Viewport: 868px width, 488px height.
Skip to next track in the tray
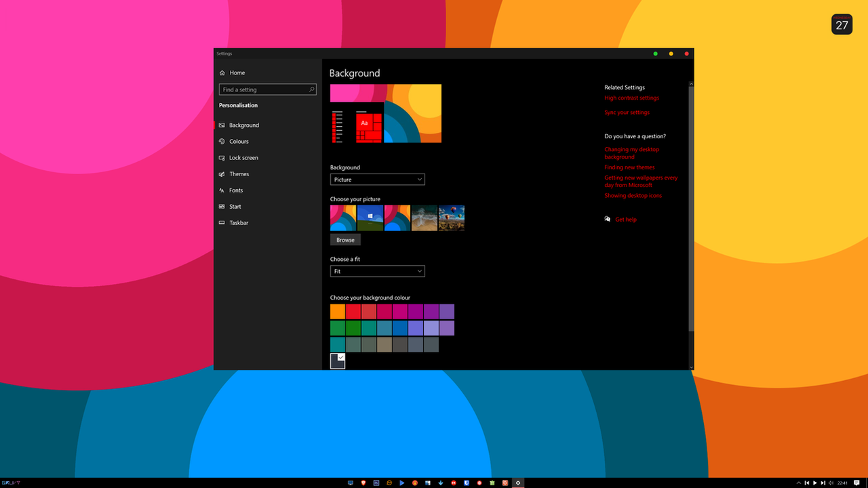coord(823,483)
